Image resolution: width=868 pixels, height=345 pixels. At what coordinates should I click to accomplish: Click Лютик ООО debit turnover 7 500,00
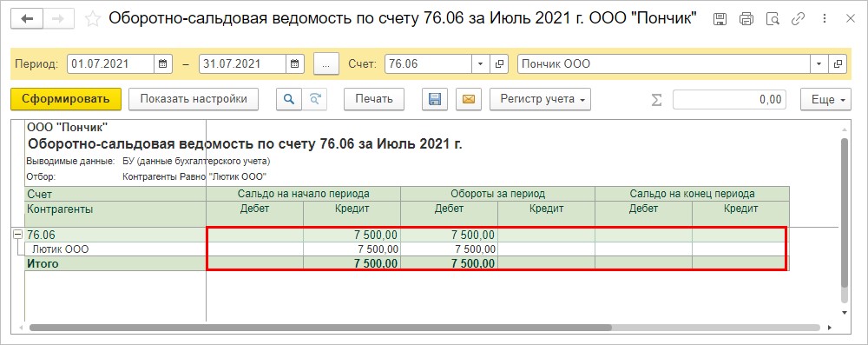(x=449, y=249)
